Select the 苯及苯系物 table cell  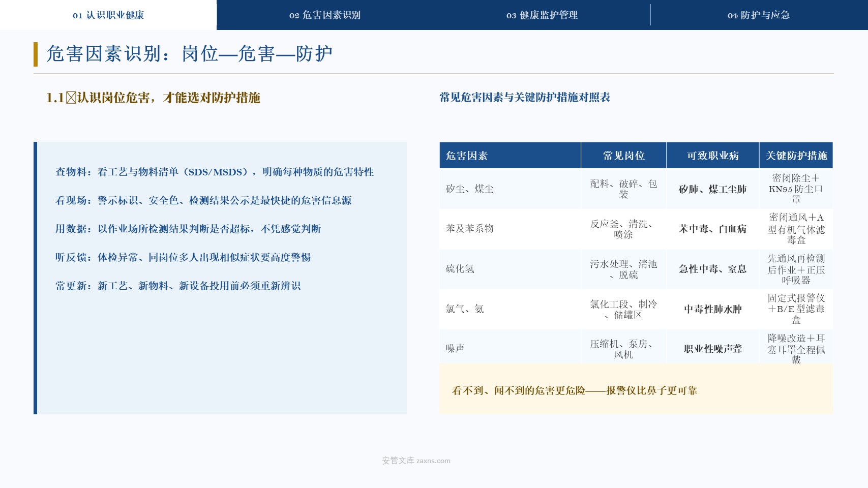[510, 229]
